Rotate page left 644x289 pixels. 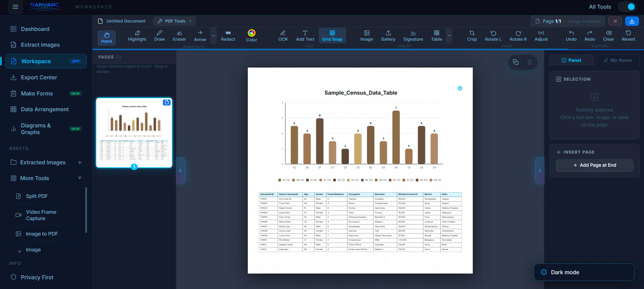493,36
